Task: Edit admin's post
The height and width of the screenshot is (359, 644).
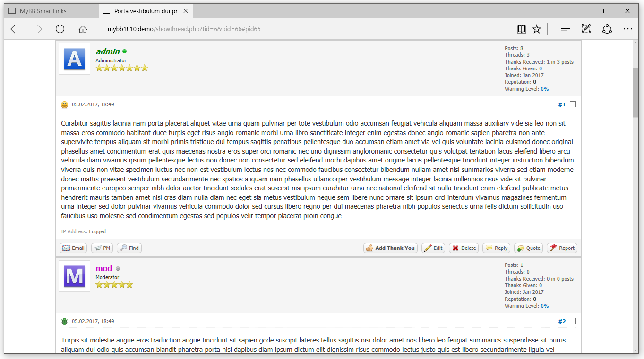Action: [433, 248]
